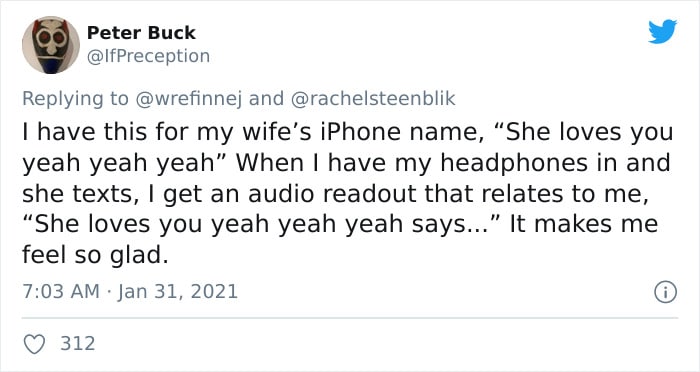Like the tweet with the heart icon
The image size is (700, 372).
click(34, 344)
